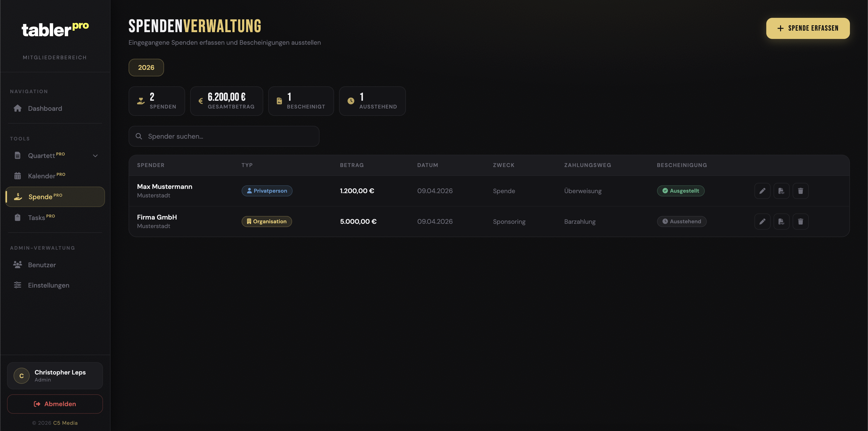Focus the Spender suchen search field

point(229,136)
